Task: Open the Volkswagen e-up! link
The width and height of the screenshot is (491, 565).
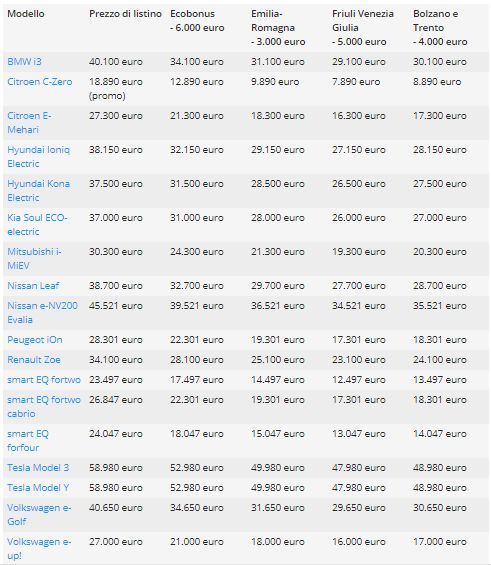Action: tap(39, 549)
